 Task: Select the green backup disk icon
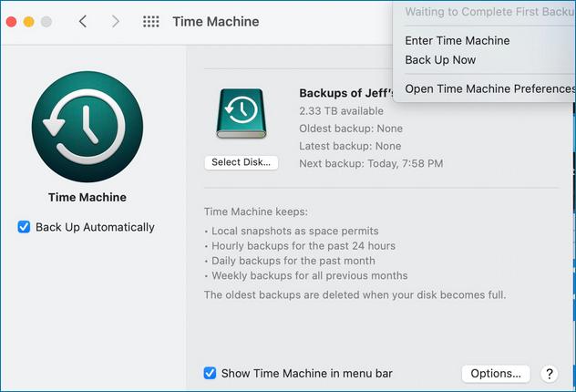point(242,116)
